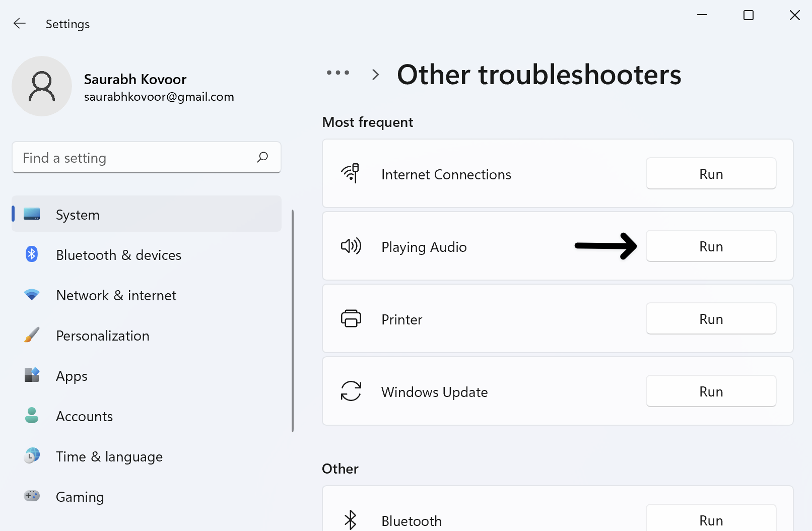The image size is (812, 531).
Task: Click the Windows Update label
Action: pos(434,392)
